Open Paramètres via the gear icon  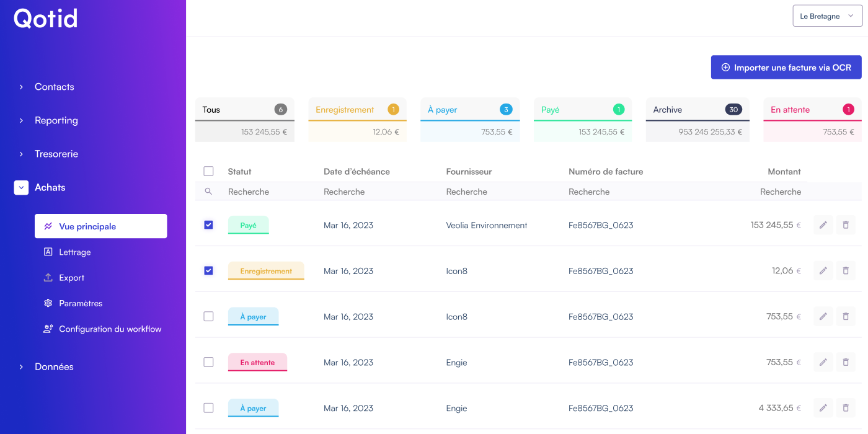coord(46,303)
